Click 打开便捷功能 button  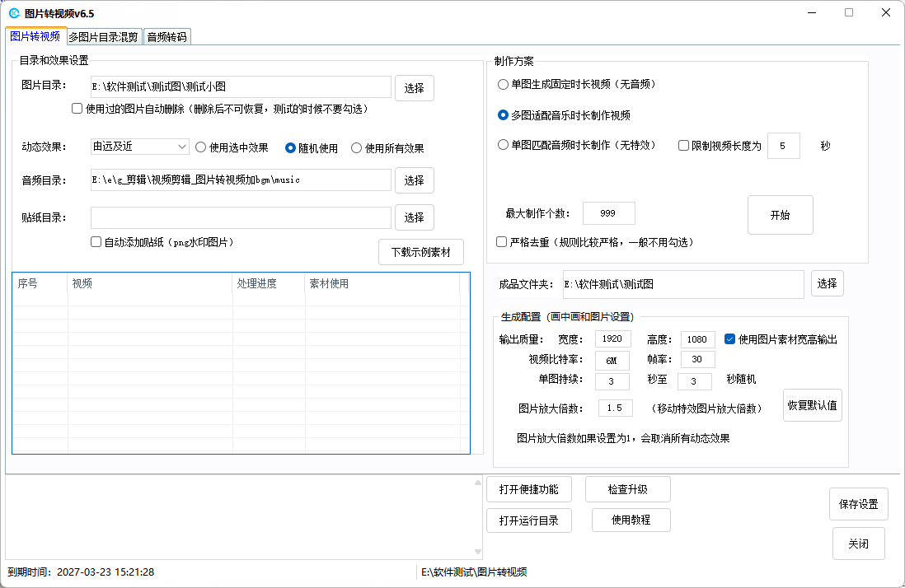(x=529, y=489)
